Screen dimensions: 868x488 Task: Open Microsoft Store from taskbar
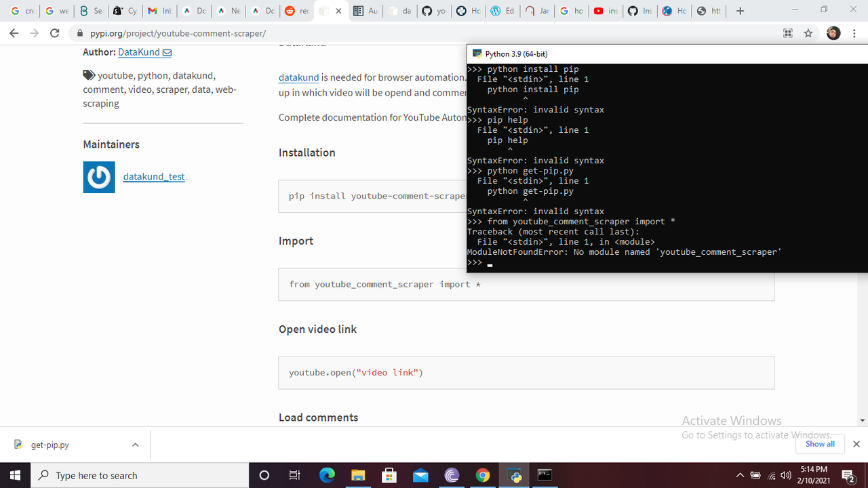point(389,475)
